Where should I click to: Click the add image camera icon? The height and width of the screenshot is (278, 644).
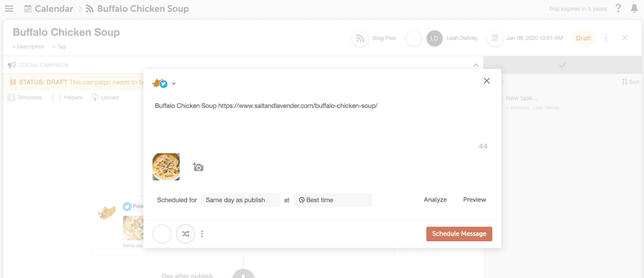[198, 167]
